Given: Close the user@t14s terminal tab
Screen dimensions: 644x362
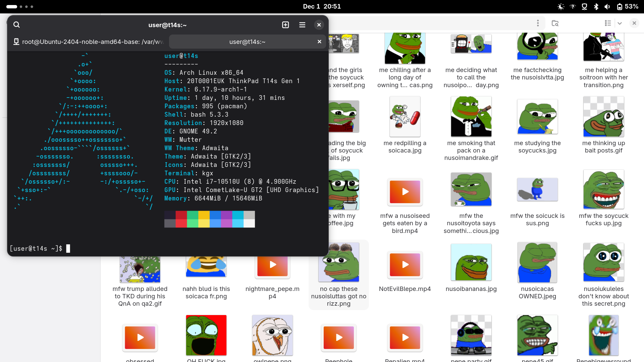Looking at the screenshot, I should pyautogui.click(x=319, y=42).
